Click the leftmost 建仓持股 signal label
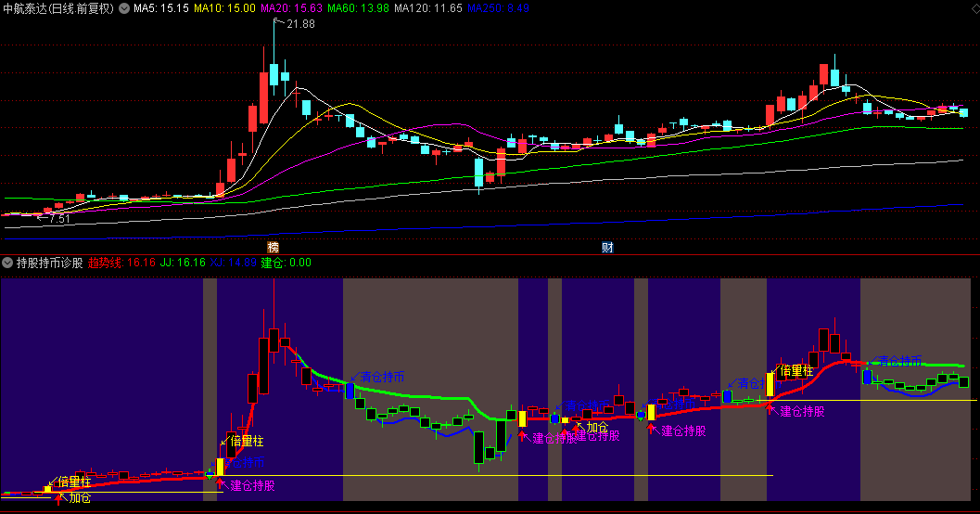980x514 pixels. click(x=252, y=485)
